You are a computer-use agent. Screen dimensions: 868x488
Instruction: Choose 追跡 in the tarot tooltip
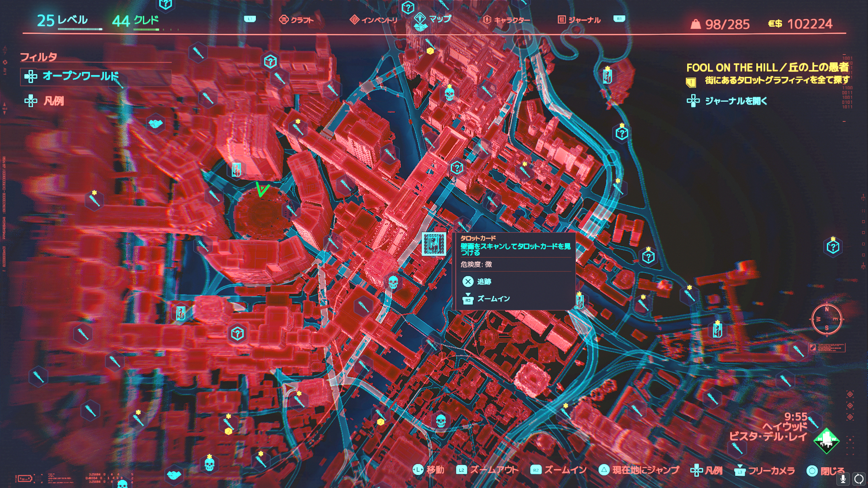click(x=476, y=282)
